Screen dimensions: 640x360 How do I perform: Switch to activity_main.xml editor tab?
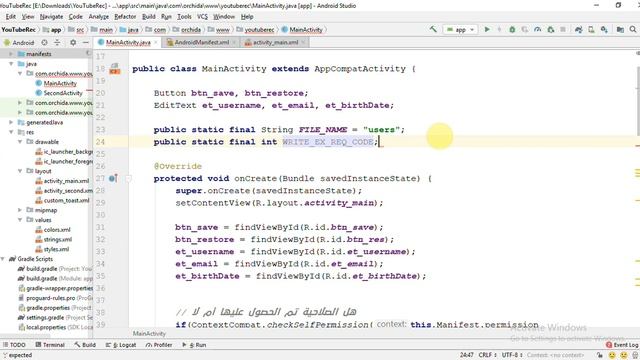[x=275, y=42]
